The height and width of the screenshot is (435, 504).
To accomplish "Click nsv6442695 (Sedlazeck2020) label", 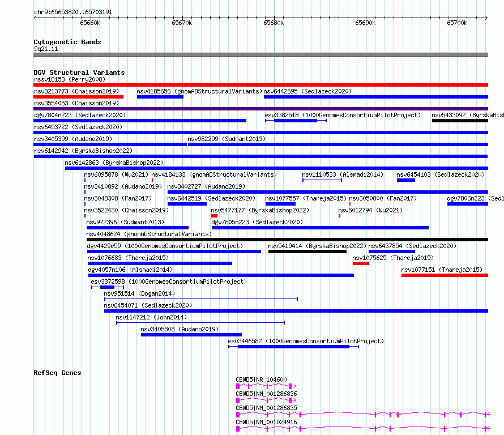I will click(307, 91).
